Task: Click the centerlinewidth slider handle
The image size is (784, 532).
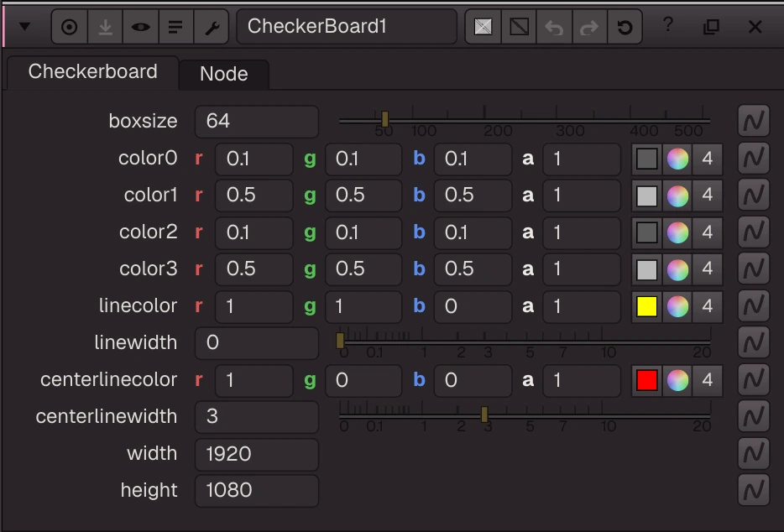Action: coord(484,415)
